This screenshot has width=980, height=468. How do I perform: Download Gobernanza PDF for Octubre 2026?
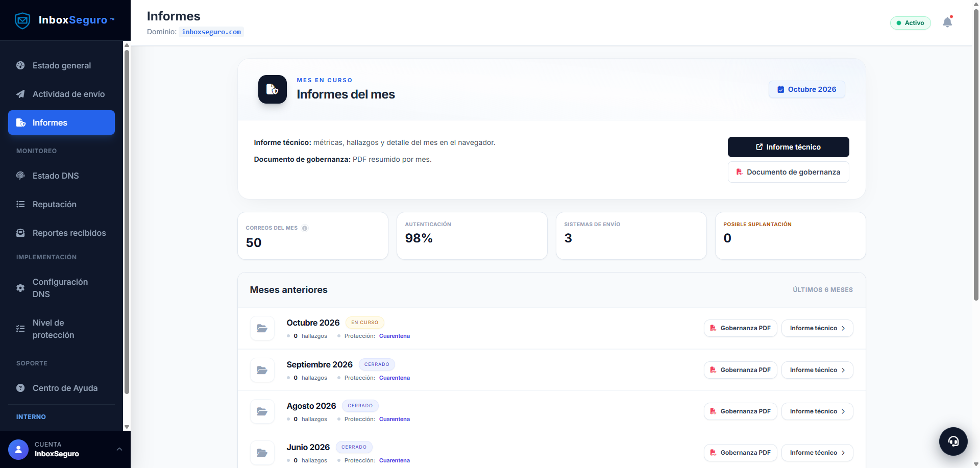click(x=740, y=328)
